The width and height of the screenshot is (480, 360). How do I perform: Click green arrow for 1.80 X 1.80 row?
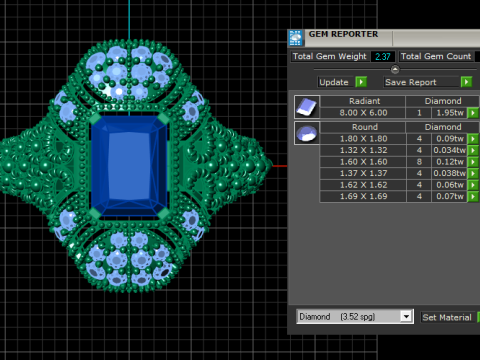point(473,139)
